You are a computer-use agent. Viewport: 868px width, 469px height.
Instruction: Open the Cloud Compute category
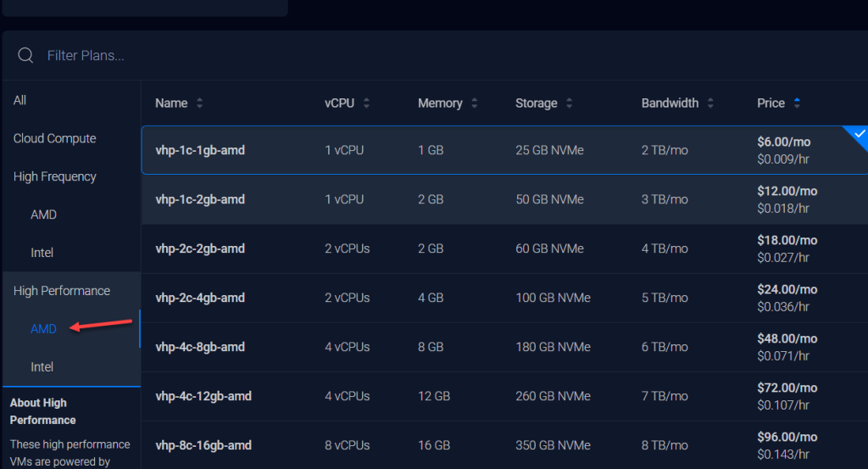click(x=55, y=138)
